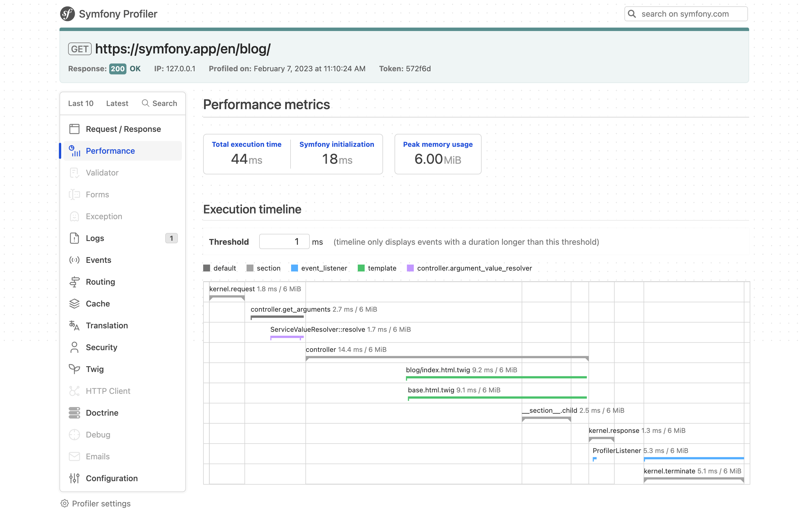Open the Security panel
Image resolution: width=800 pixels, height=532 pixels.
101,347
